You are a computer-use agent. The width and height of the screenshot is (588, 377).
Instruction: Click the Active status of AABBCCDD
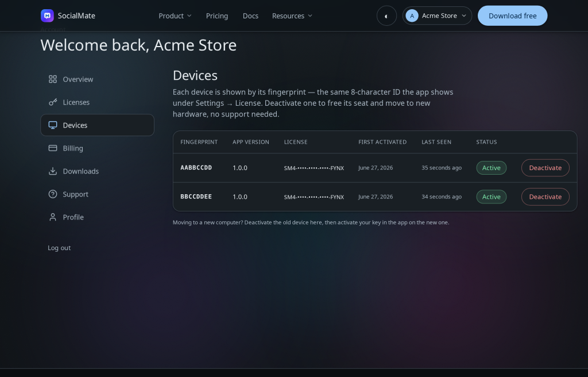tap(492, 168)
